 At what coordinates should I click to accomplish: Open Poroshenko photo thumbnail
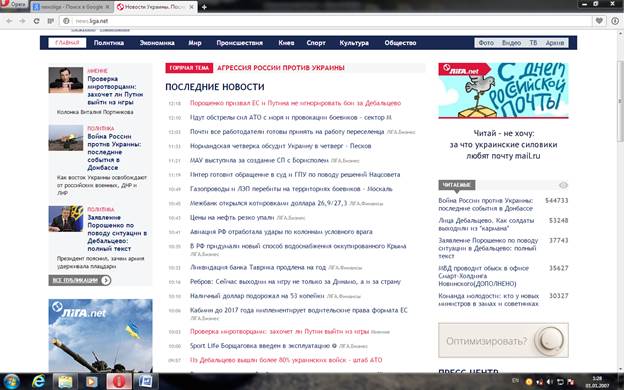tap(66, 218)
